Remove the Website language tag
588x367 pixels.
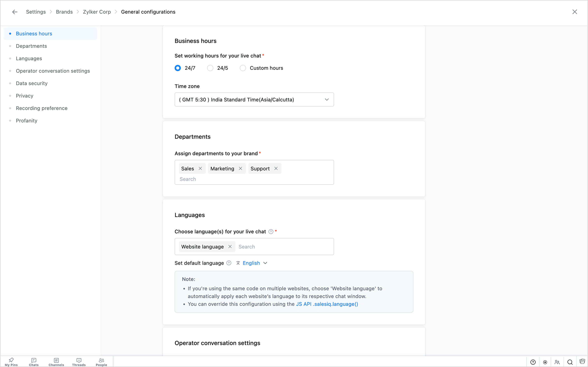(x=230, y=247)
